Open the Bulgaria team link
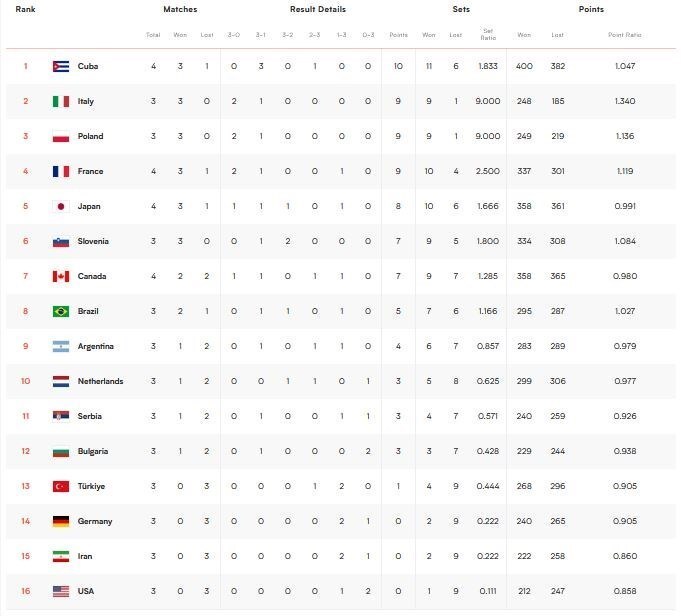This screenshot has width=681, height=616. click(x=93, y=451)
